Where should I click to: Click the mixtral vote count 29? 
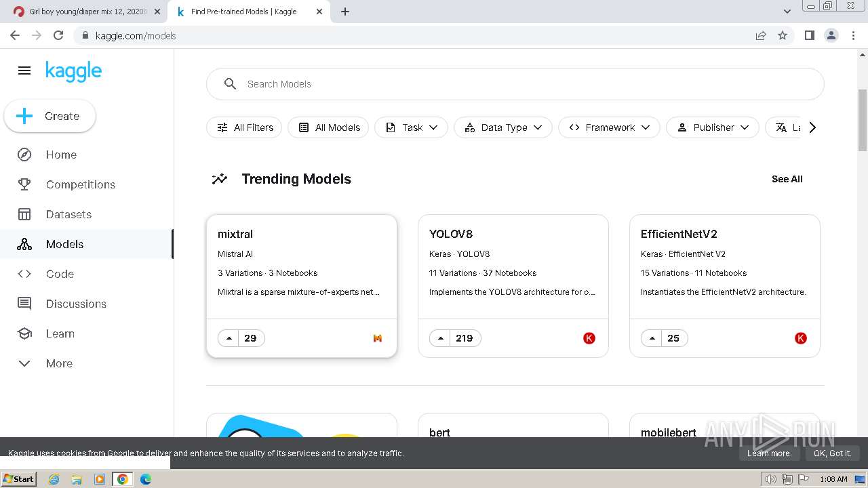tap(250, 338)
